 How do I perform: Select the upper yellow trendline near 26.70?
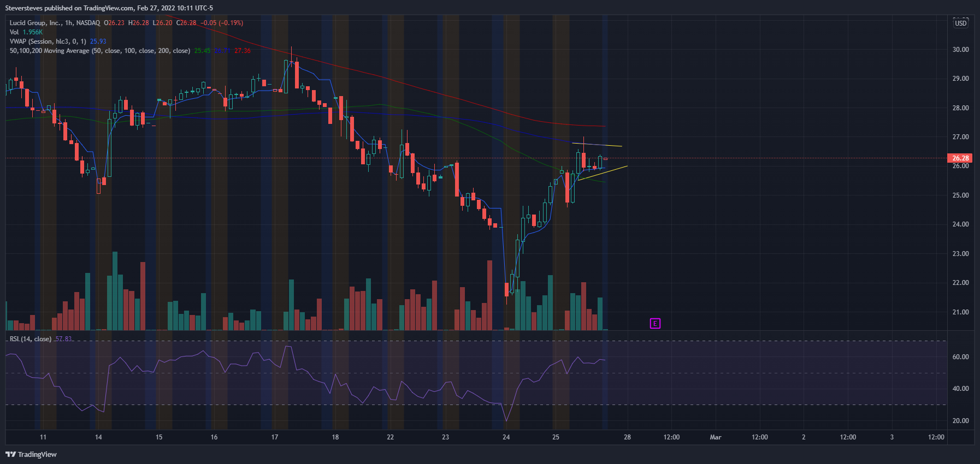[597, 145]
